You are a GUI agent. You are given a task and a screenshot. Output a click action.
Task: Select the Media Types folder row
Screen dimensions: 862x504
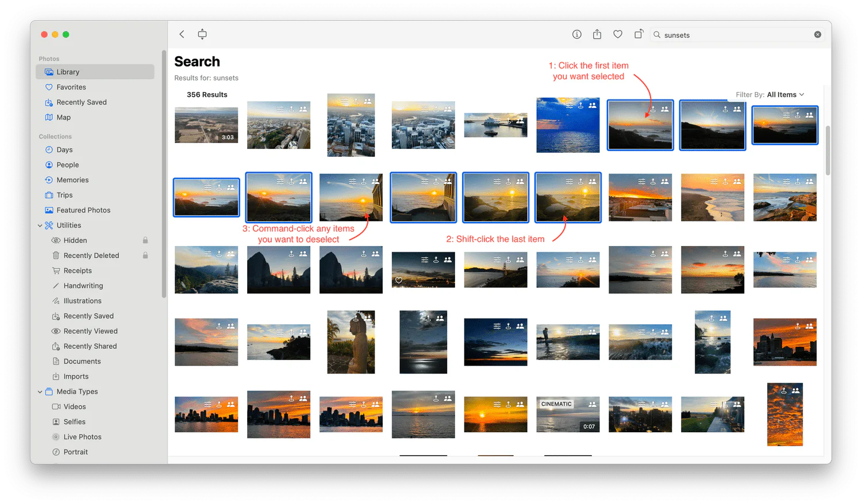tap(95, 391)
